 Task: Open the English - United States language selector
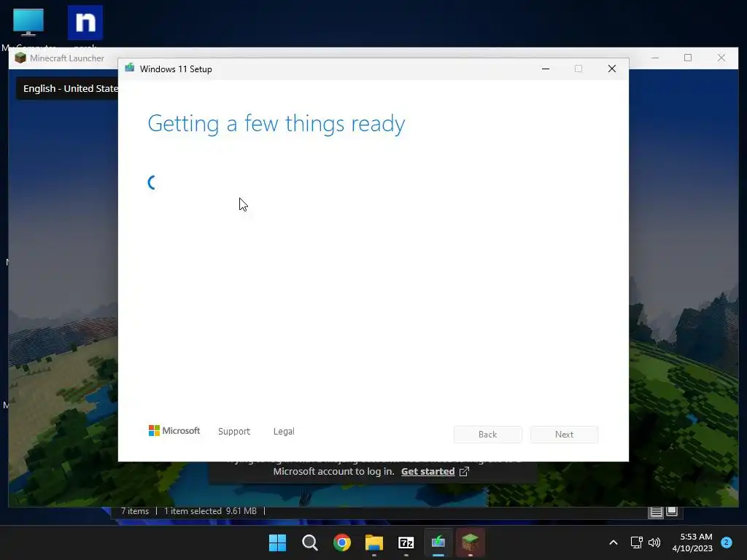(x=67, y=88)
